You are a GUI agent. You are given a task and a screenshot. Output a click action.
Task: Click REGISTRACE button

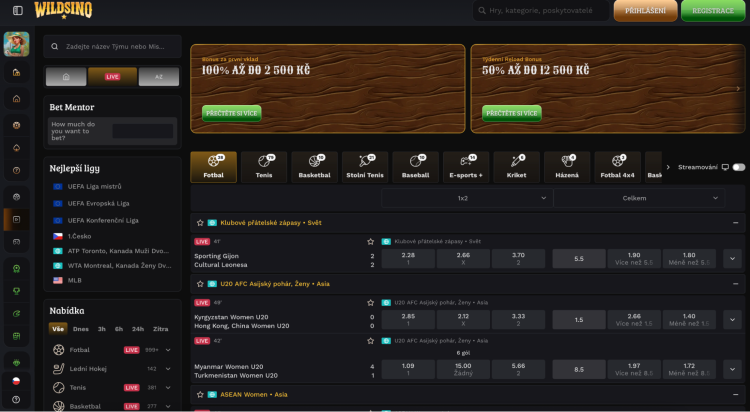713,11
